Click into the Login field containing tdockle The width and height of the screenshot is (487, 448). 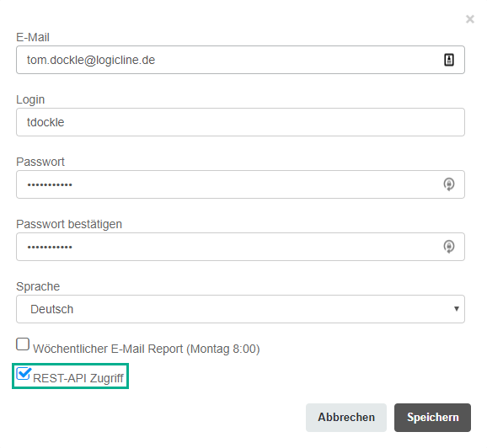tap(240, 122)
